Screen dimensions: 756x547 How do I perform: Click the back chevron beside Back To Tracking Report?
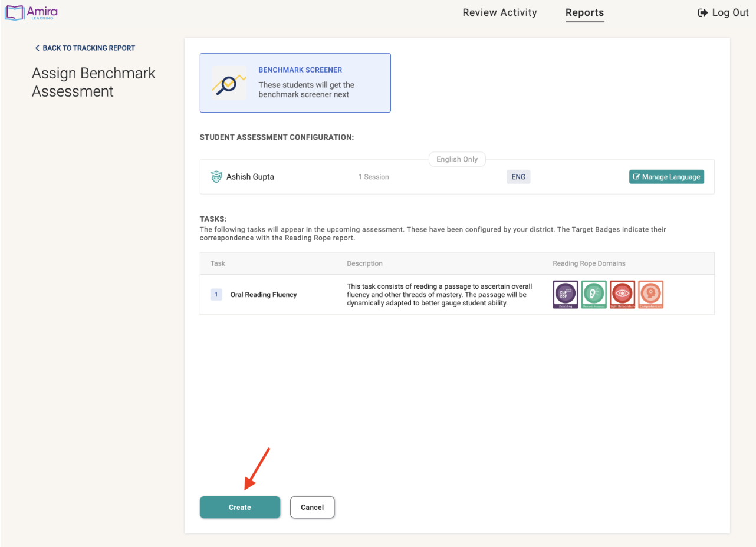coord(37,48)
